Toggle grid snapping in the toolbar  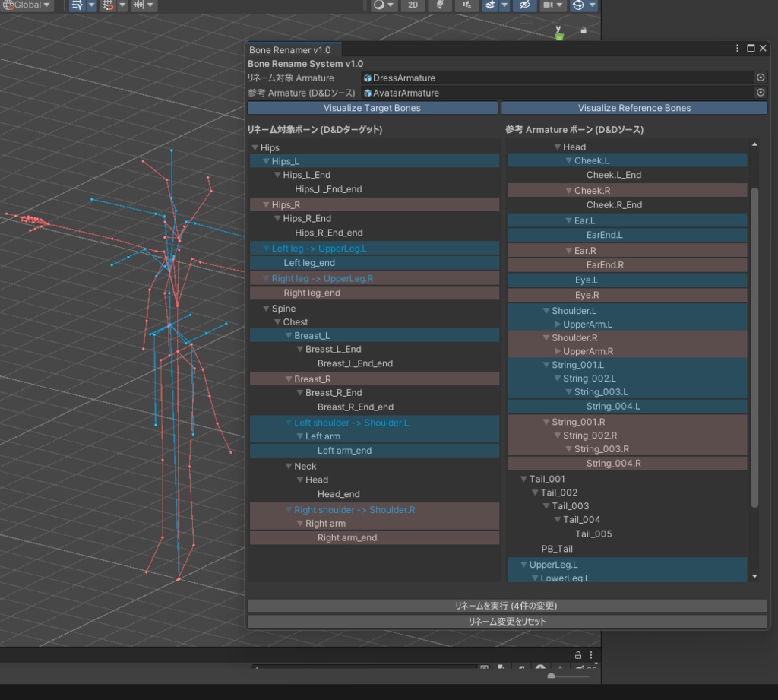point(108,6)
